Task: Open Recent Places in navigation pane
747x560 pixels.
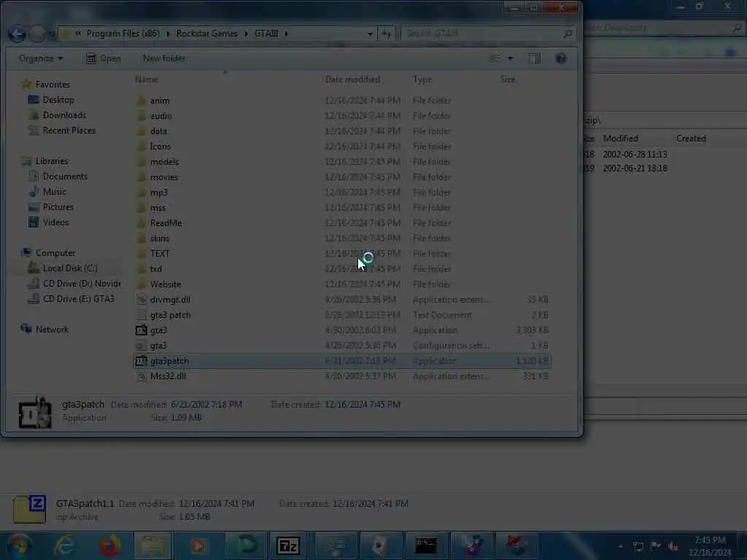Action: coord(69,130)
